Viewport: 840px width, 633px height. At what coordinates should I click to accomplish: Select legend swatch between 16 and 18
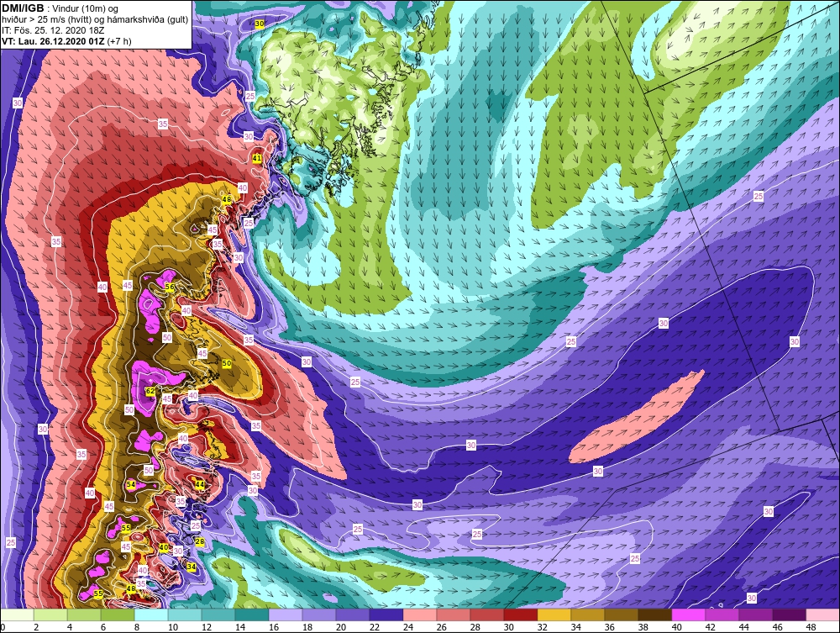point(286,615)
